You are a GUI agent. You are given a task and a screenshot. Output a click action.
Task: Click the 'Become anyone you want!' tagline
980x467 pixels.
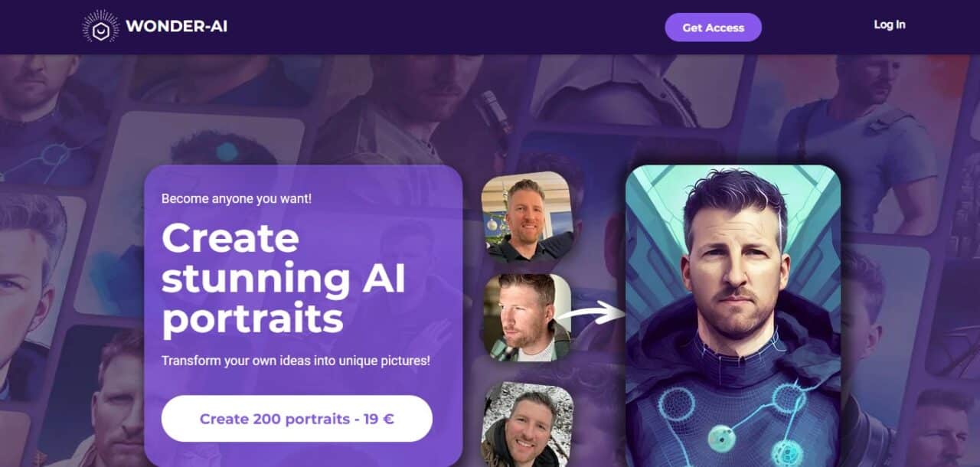coord(237,199)
